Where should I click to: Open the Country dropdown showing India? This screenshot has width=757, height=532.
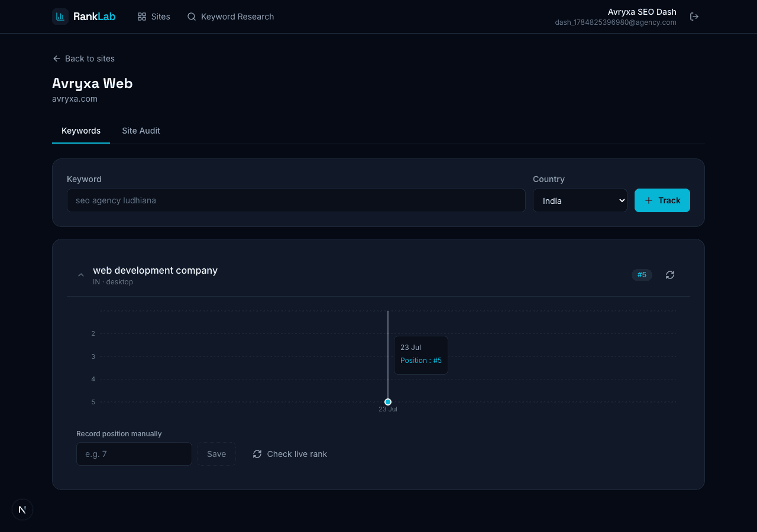point(580,200)
